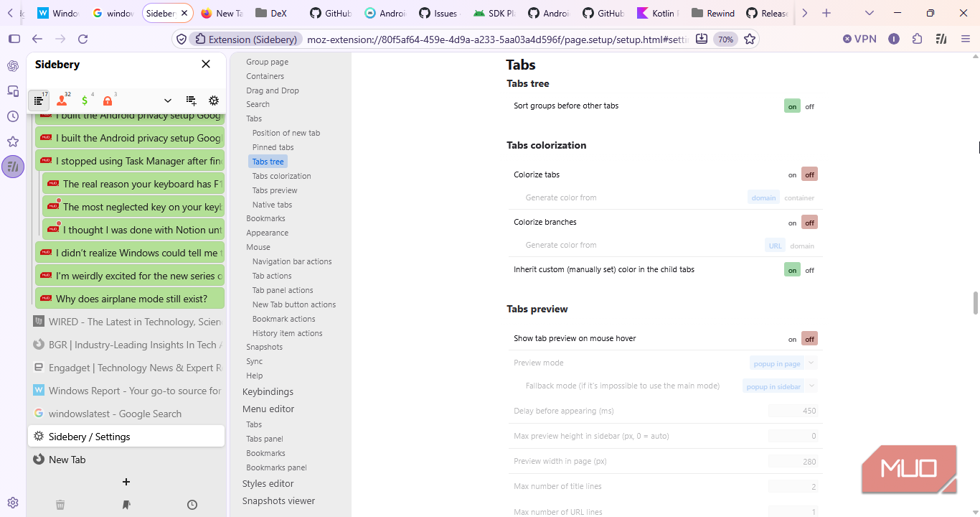The width and height of the screenshot is (980, 517).
Task: Open 'Why does airplane mode still exist?' tab
Action: click(130, 299)
